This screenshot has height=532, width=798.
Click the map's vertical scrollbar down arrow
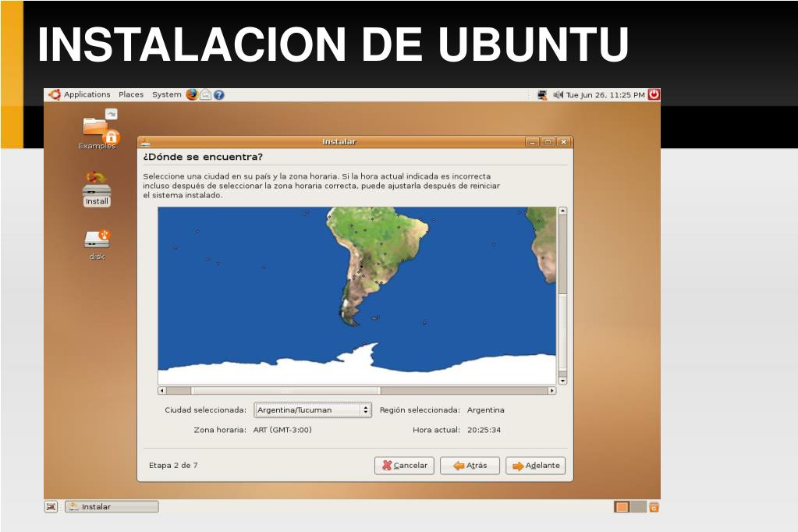point(562,381)
